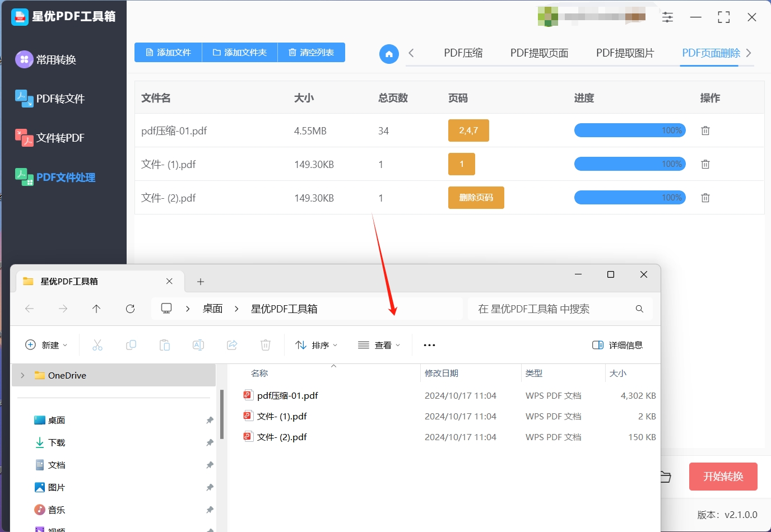Switch to PDF页面删除 tab
Screen dimensions: 771x532
coord(711,53)
